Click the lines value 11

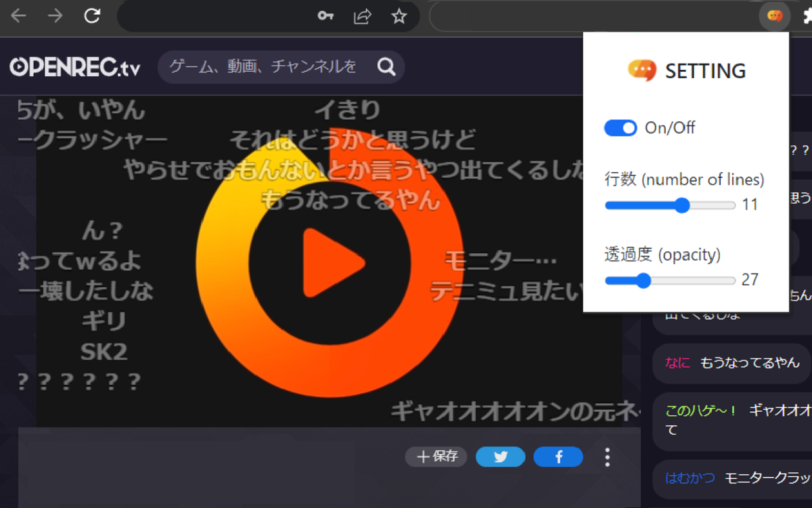(x=750, y=205)
